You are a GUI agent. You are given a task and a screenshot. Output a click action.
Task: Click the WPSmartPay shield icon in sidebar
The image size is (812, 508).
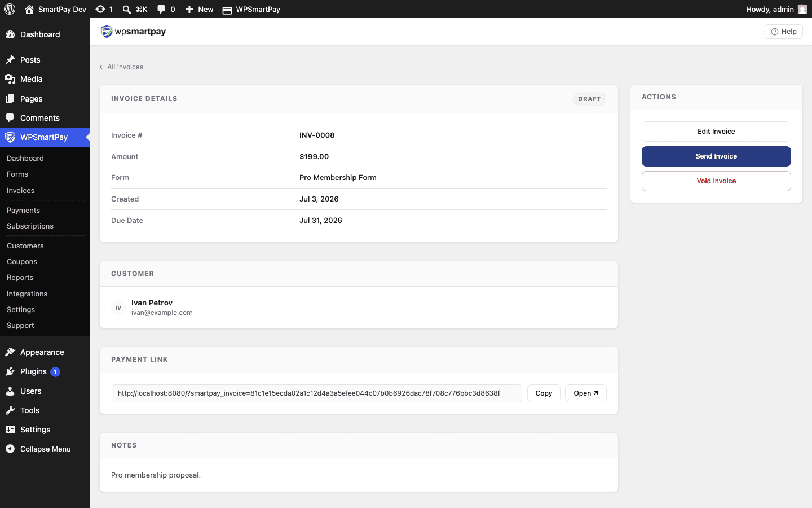click(10, 137)
